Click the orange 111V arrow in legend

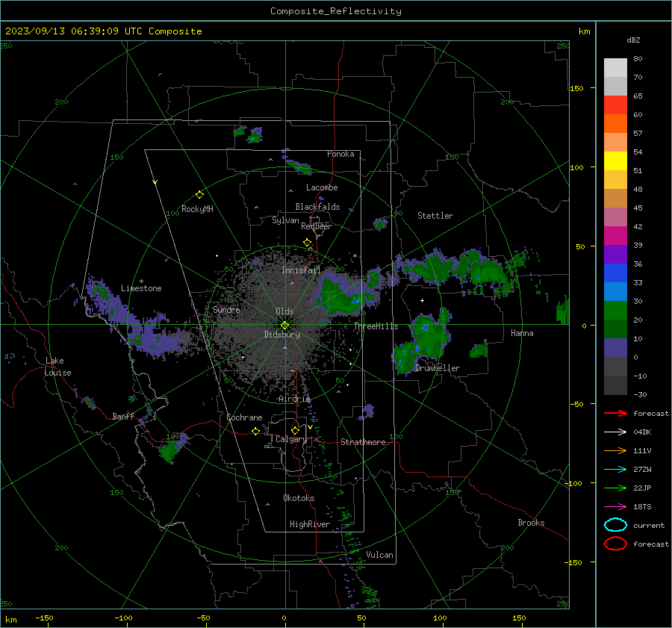[x=615, y=450]
